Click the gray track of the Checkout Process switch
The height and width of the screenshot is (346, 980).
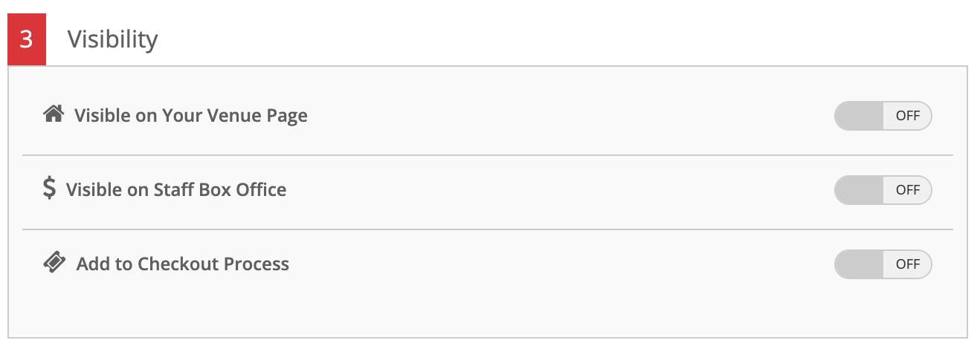coord(859,264)
